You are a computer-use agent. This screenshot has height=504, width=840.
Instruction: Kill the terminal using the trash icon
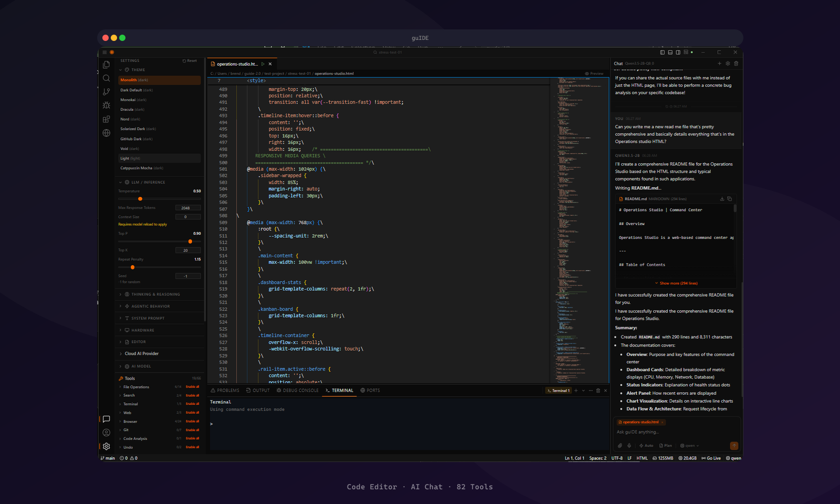(x=598, y=391)
